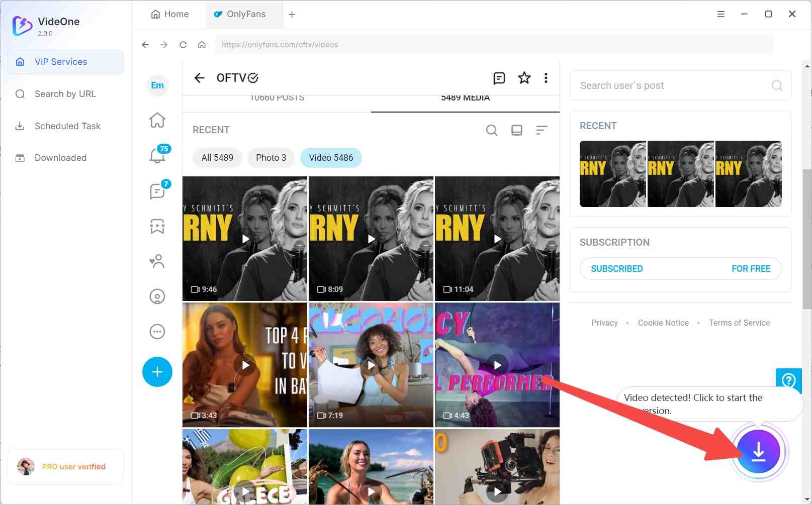The height and width of the screenshot is (505, 812).
Task: Go to browser home icon beside address bar
Action: coord(202,45)
